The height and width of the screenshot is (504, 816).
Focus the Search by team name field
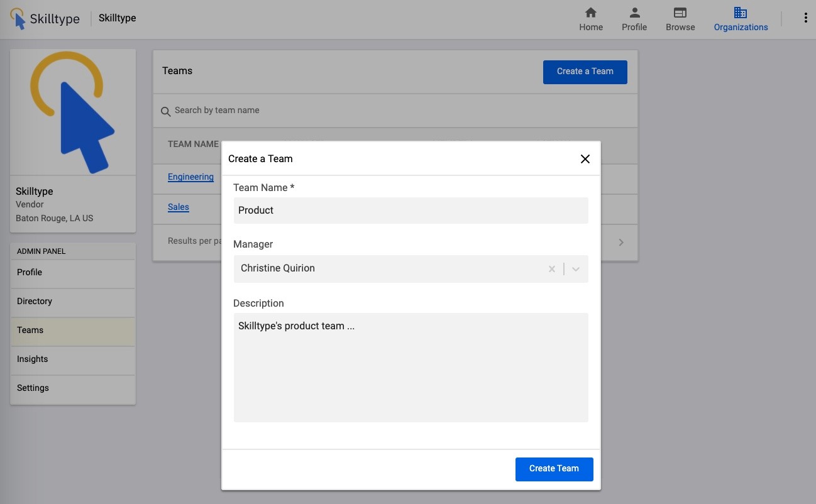pos(395,111)
